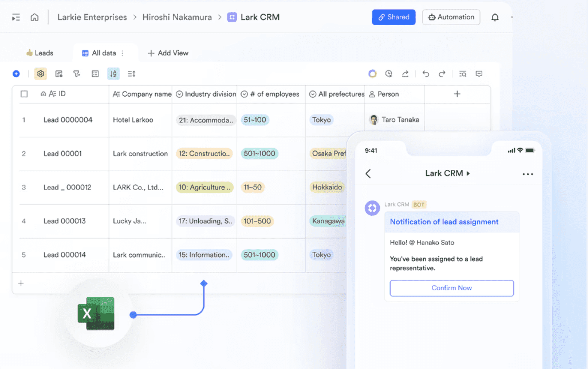Undo the last change with the undo arrow
The height and width of the screenshot is (369, 588).
click(x=426, y=74)
